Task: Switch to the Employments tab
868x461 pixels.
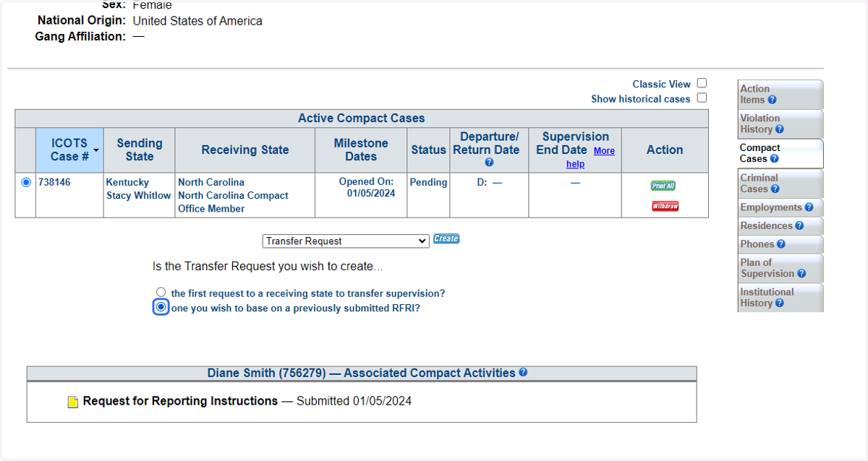Action: tap(780, 207)
